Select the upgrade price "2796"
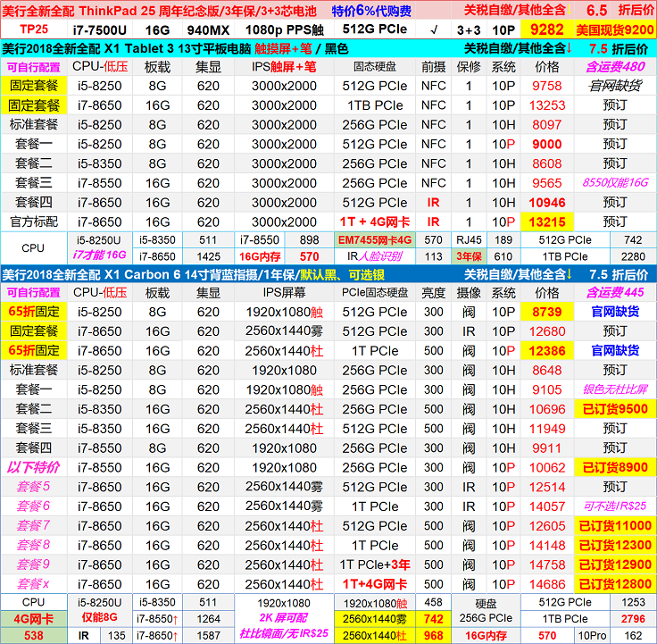 tap(633, 619)
